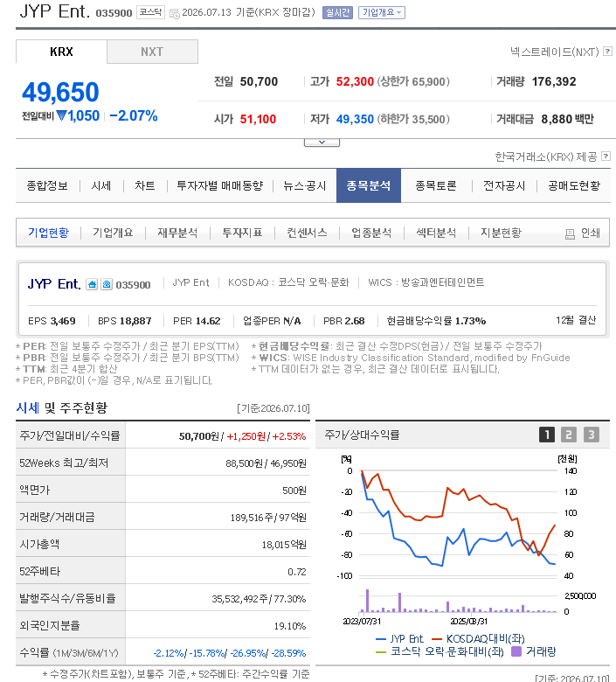This screenshot has height=682, width=616.
Task: Click the 외국인지분율 value 19.10%
Action: (x=290, y=626)
